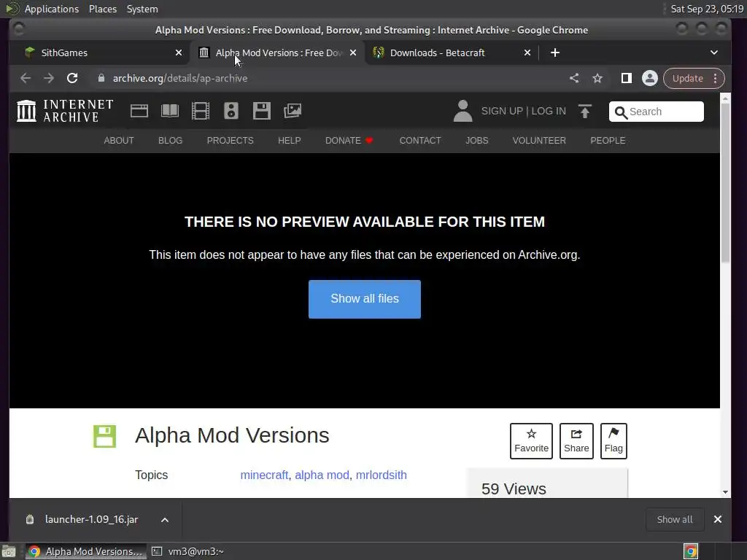The image size is (747, 560).
Task: Toggle the Chrome side panel icon
Action: [x=627, y=78]
